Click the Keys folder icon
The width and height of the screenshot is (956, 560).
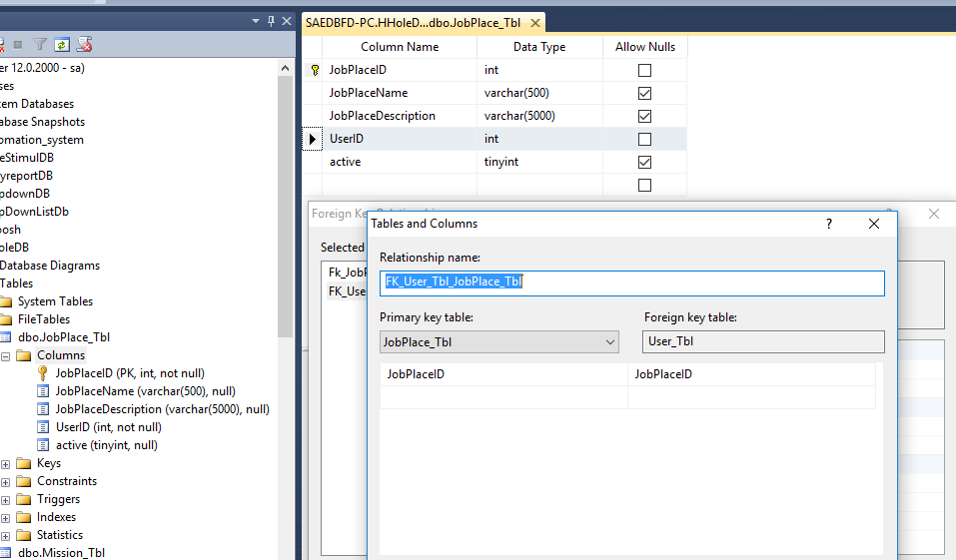(24, 464)
